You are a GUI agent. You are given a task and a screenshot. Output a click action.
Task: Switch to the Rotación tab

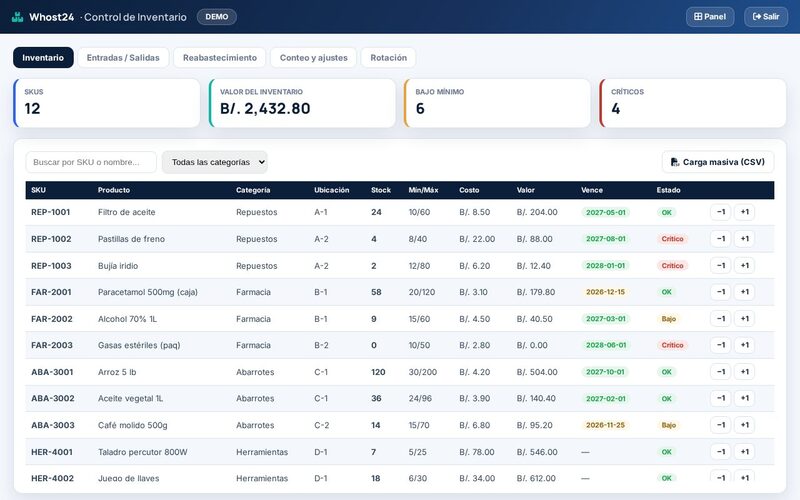tap(388, 58)
